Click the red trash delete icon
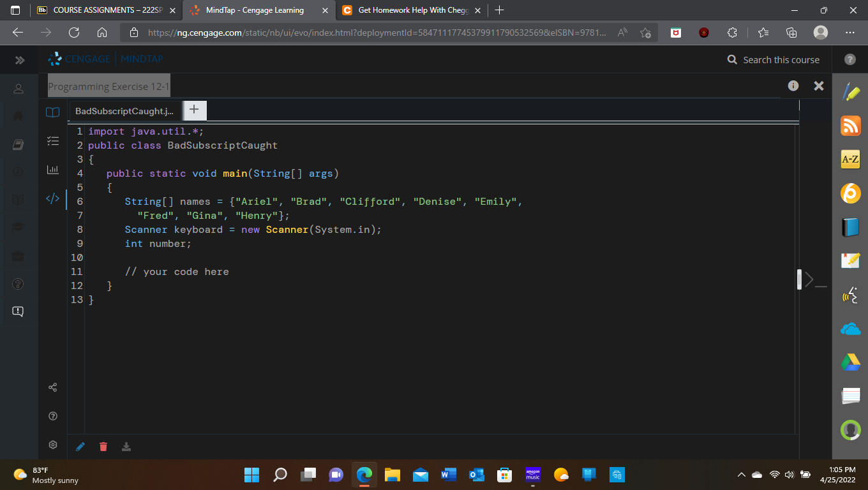Image resolution: width=868 pixels, height=490 pixels. pyautogui.click(x=103, y=447)
